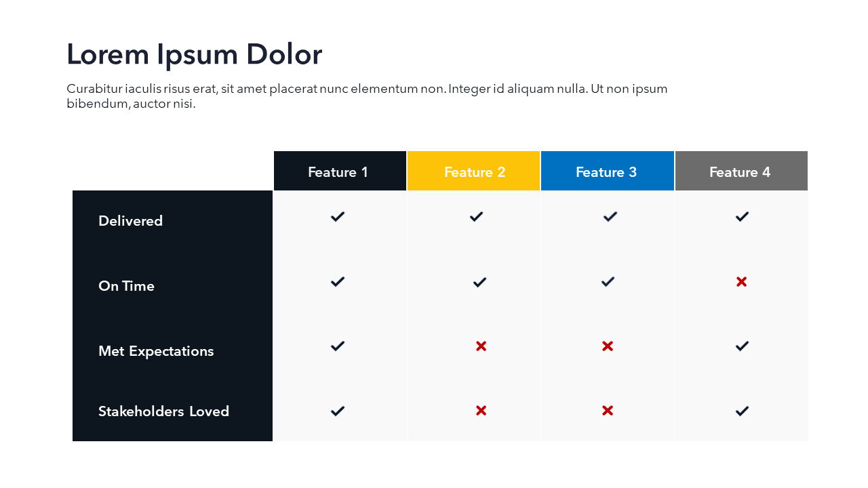Select the Met Expectations row label
Viewport: 868px width, 488px height.
(x=156, y=351)
